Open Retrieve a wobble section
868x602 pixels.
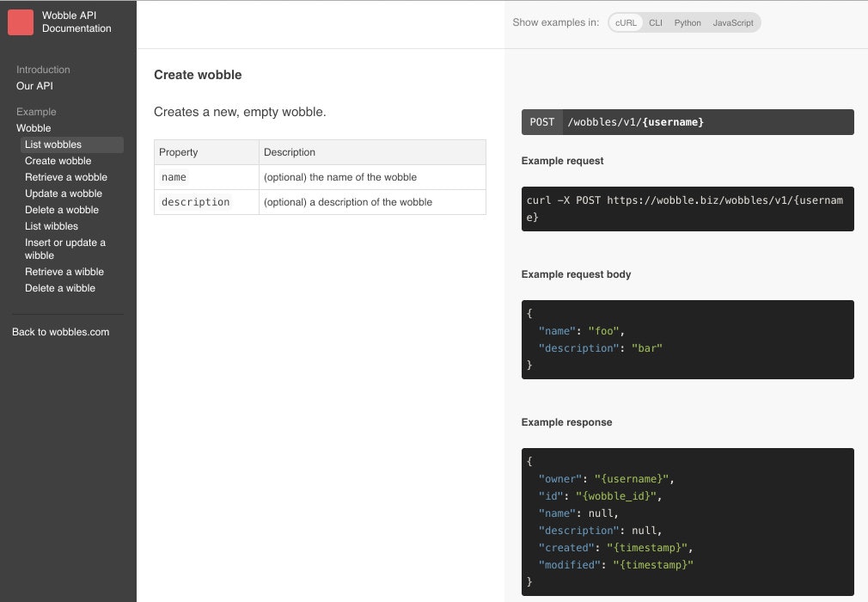pos(66,177)
